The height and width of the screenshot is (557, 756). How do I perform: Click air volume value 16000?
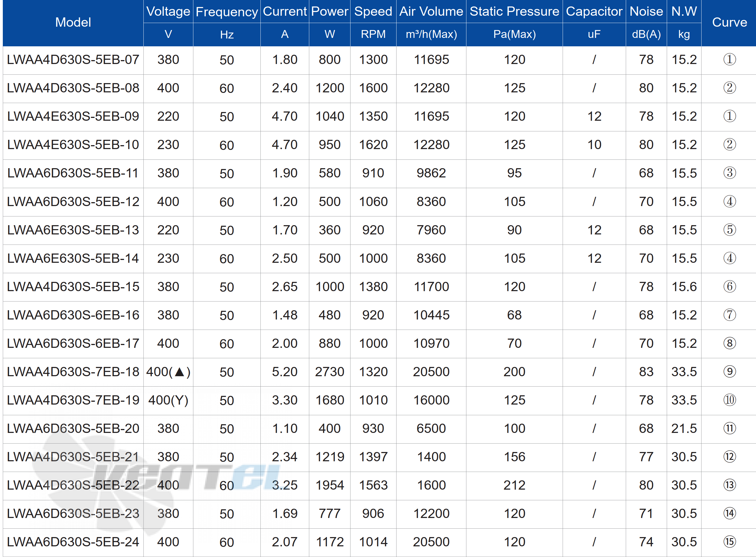click(431, 400)
